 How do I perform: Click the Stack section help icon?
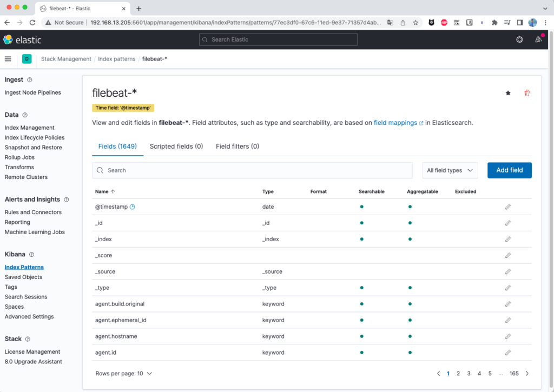[x=28, y=339]
